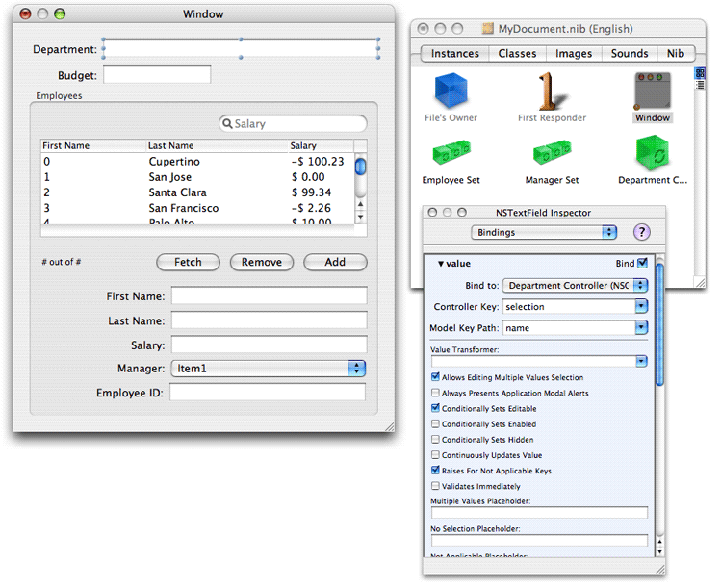Enable Conditionally Sets Enabled checkbox

click(x=435, y=423)
